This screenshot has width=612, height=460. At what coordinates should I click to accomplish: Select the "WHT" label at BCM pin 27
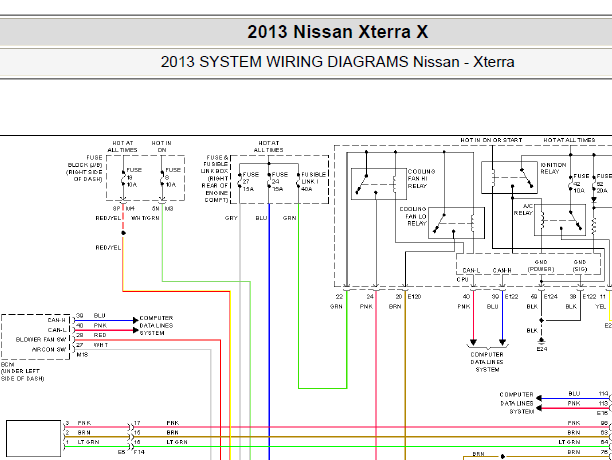point(100,345)
